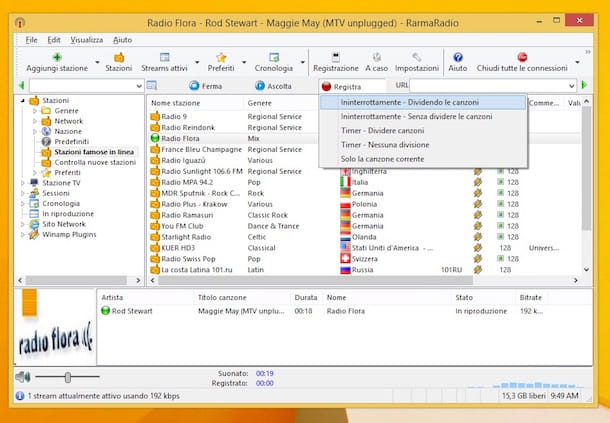Click Chiudi tutte le connessioni icon
Screen dimensions: 610x423
click(522, 57)
